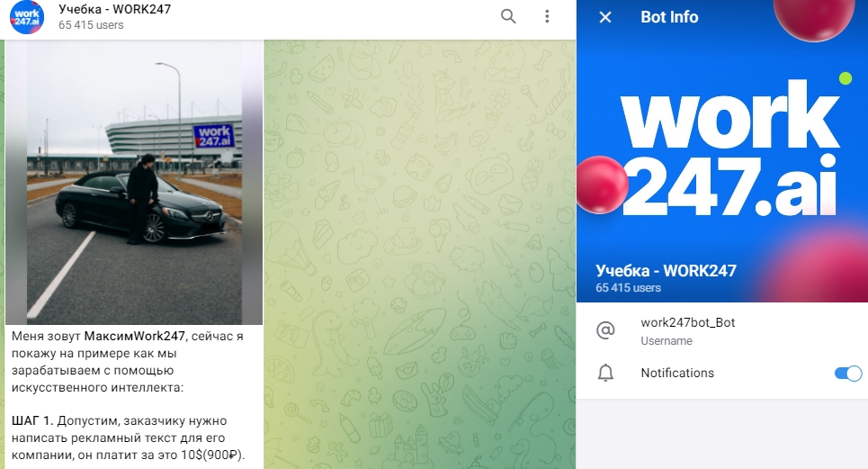Toggle the Notifications switch off
The width and height of the screenshot is (868, 469).
point(848,374)
